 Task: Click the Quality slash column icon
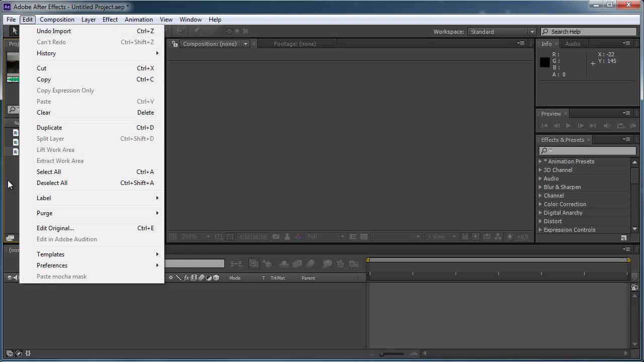coord(179,278)
